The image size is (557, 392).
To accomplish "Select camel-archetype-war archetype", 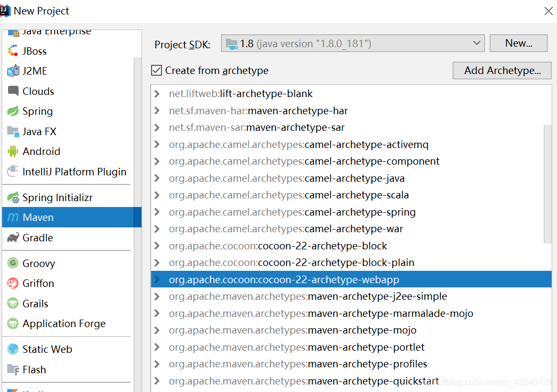I will (x=351, y=228).
